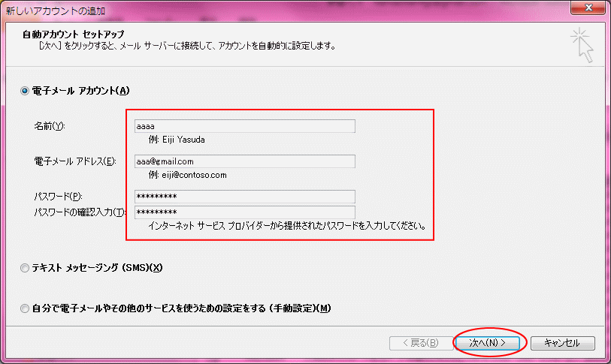Click the 次へ(N) button
The width and height of the screenshot is (611, 364).
coord(488,342)
